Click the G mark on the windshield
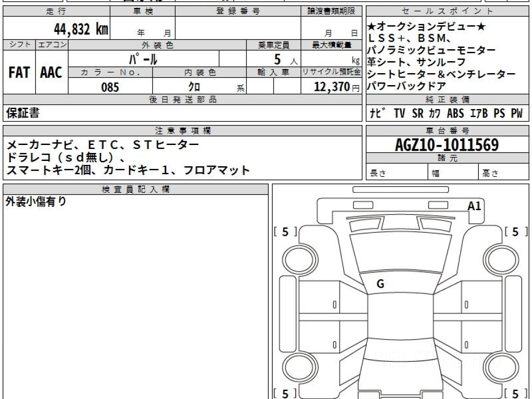This screenshot has height=399, width=532. pos(380,284)
